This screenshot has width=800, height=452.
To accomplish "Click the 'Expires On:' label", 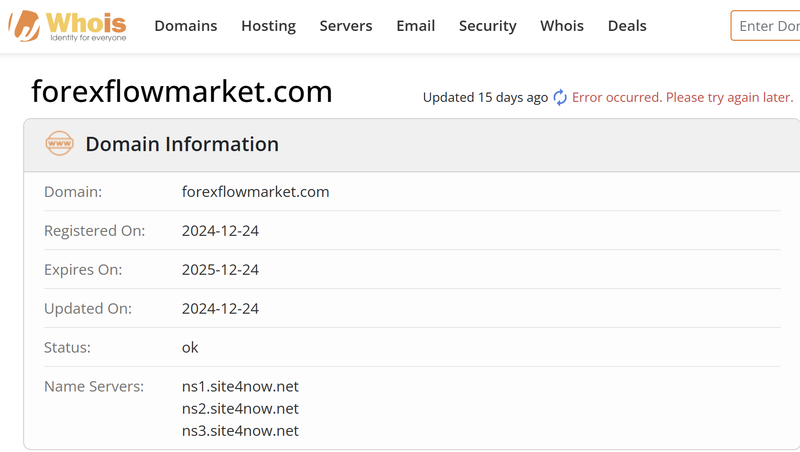I will click(x=83, y=270).
